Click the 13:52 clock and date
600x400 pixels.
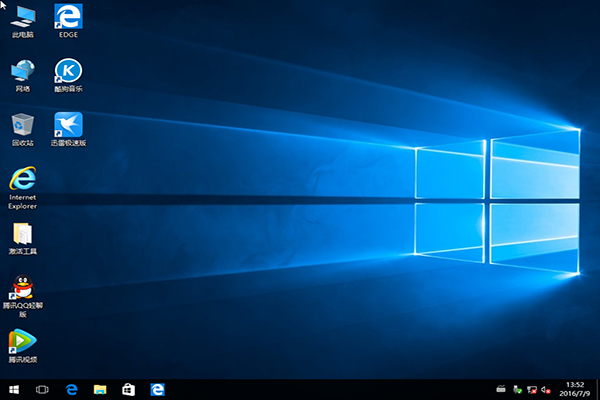tap(574, 388)
